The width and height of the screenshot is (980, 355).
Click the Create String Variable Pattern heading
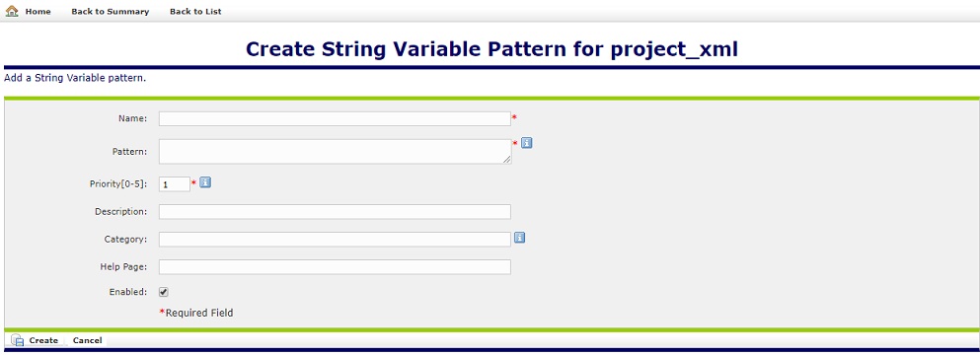491,49
